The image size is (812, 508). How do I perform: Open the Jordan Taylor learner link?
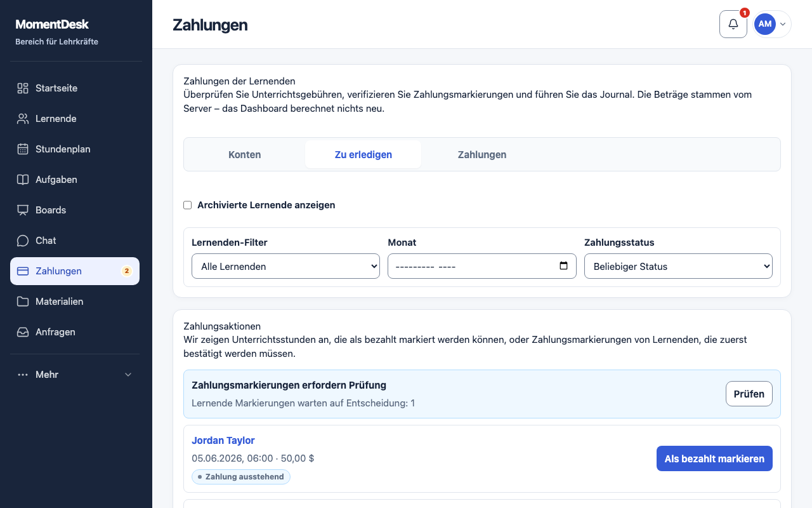[223, 441]
